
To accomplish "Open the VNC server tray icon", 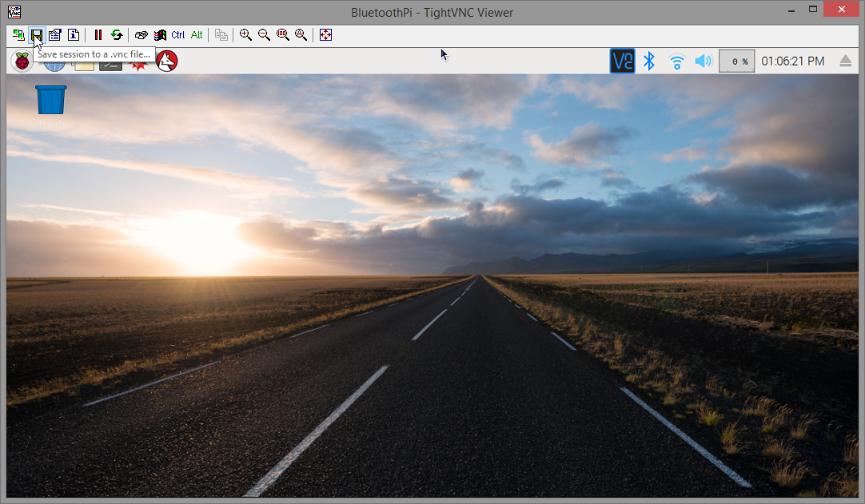I will 622,61.
